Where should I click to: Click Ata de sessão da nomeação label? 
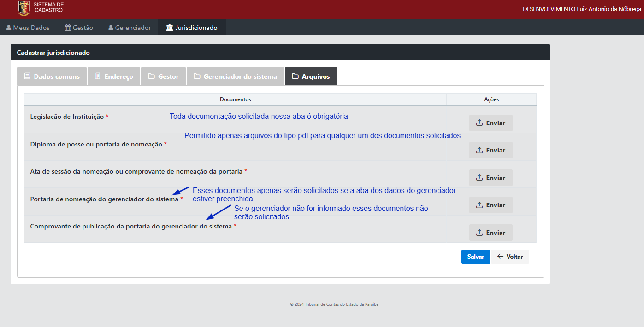136,171
